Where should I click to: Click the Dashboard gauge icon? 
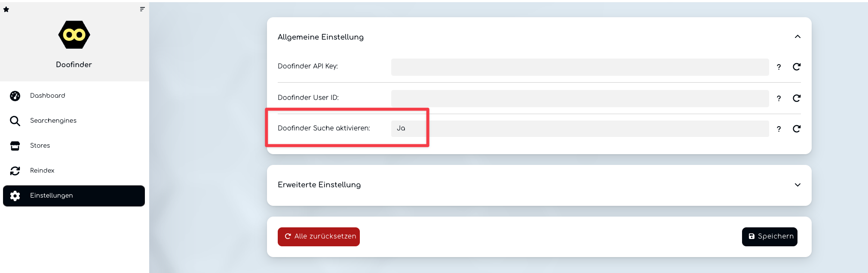point(15,96)
